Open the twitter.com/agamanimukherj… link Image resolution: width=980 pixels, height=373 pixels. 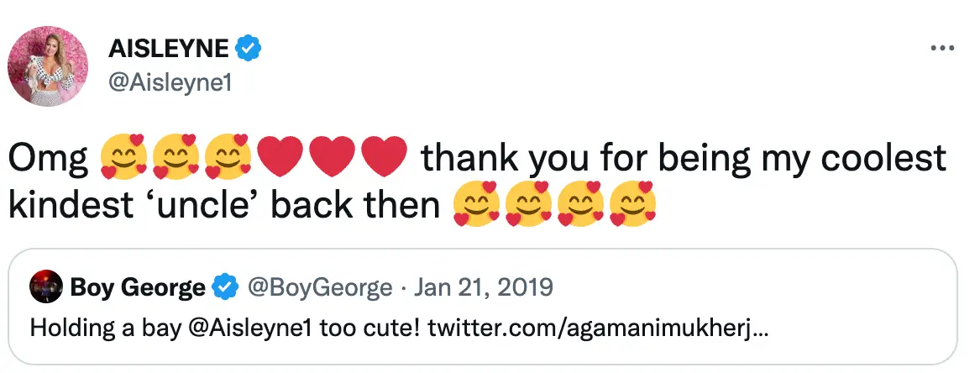tap(597, 328)
